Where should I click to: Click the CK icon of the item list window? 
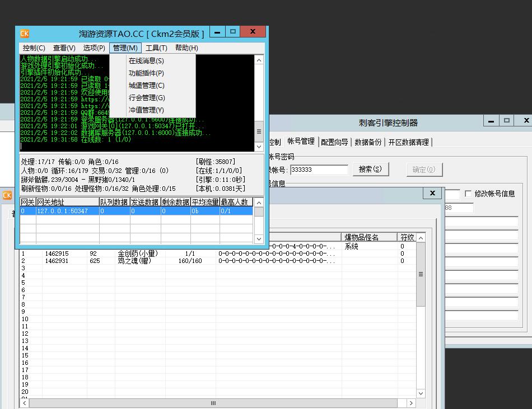[7, 195]
